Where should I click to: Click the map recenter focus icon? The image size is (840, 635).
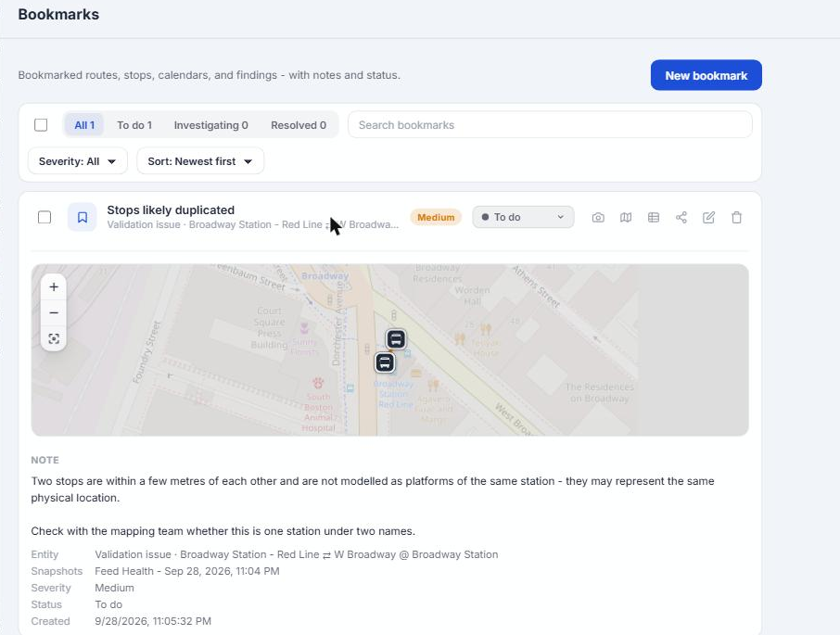54,338
